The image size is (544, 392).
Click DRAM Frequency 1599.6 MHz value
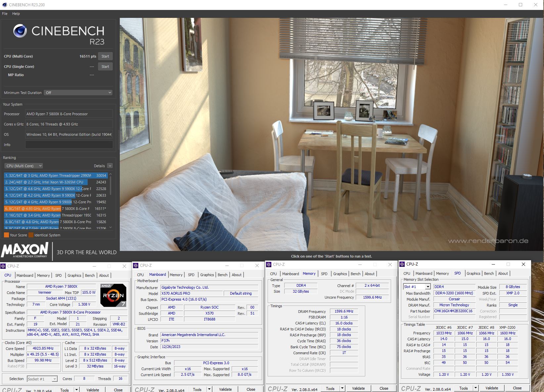pos(344,311)
